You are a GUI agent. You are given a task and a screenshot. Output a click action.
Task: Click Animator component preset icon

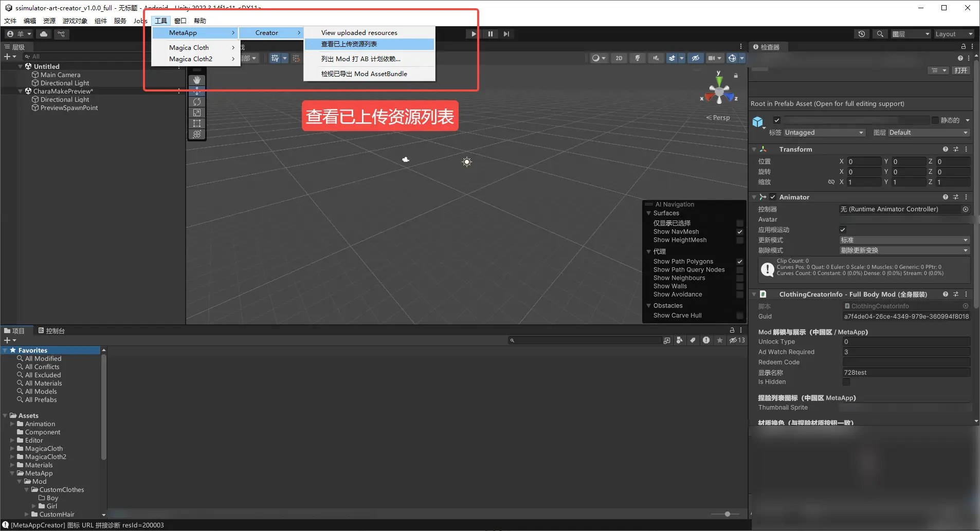click(x=955, y=197)
